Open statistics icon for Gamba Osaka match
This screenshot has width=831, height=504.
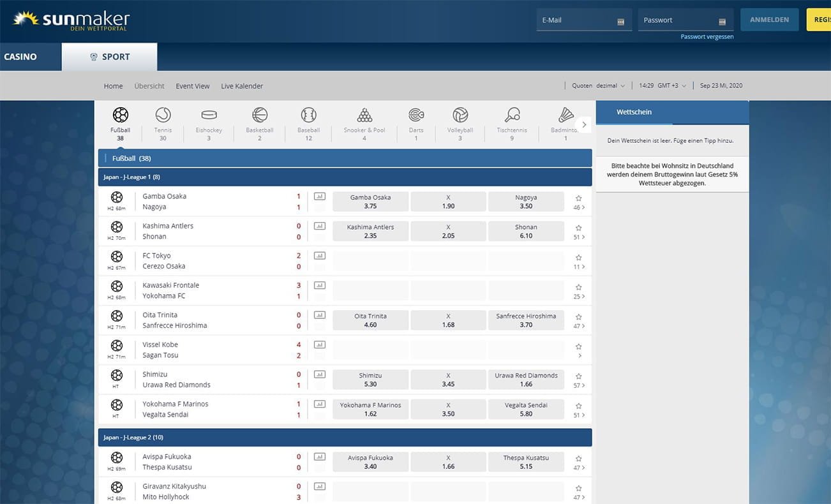320,196
